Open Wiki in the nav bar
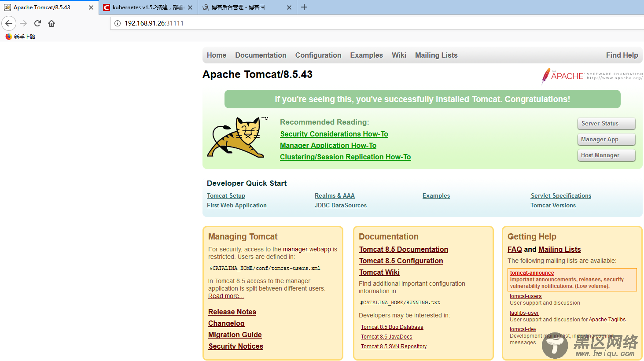This screenshot has width=644, height=361. [x=399, y=55]
